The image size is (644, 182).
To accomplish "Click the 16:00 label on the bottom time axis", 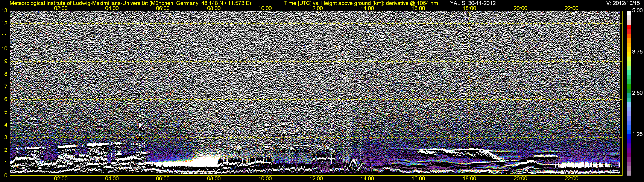I will tap(418, 179).
